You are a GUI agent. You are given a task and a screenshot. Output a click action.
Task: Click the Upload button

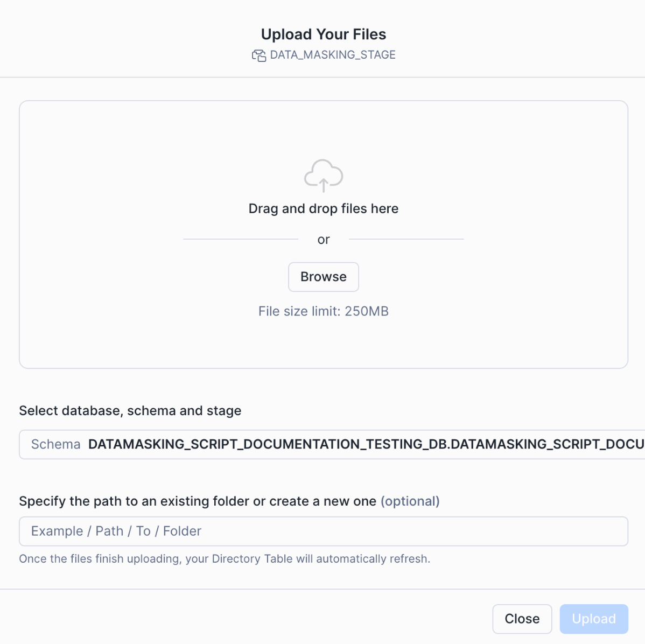pyautogui.click(x=593, y=619)
